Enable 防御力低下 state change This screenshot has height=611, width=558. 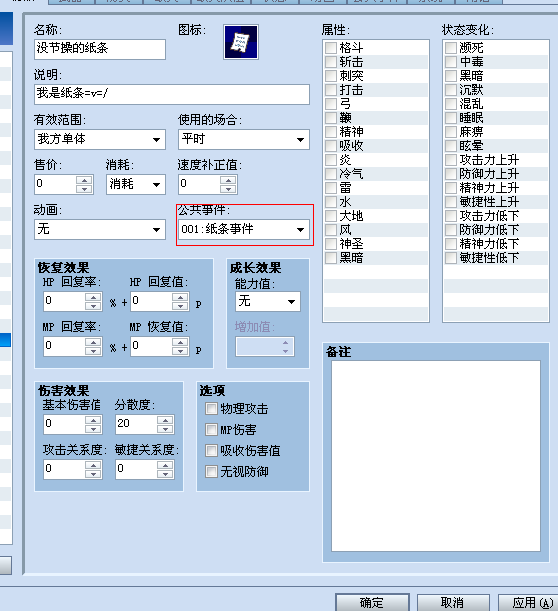[451, 230]
